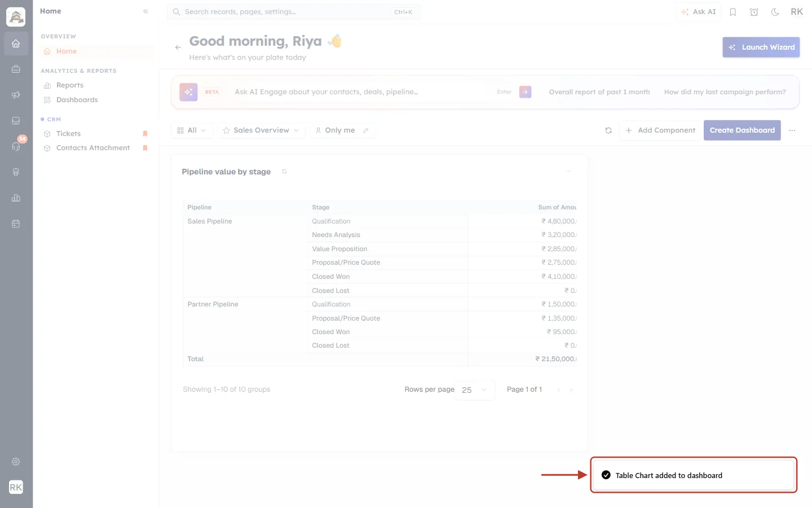Open the All category dropdown

(192, 130)
